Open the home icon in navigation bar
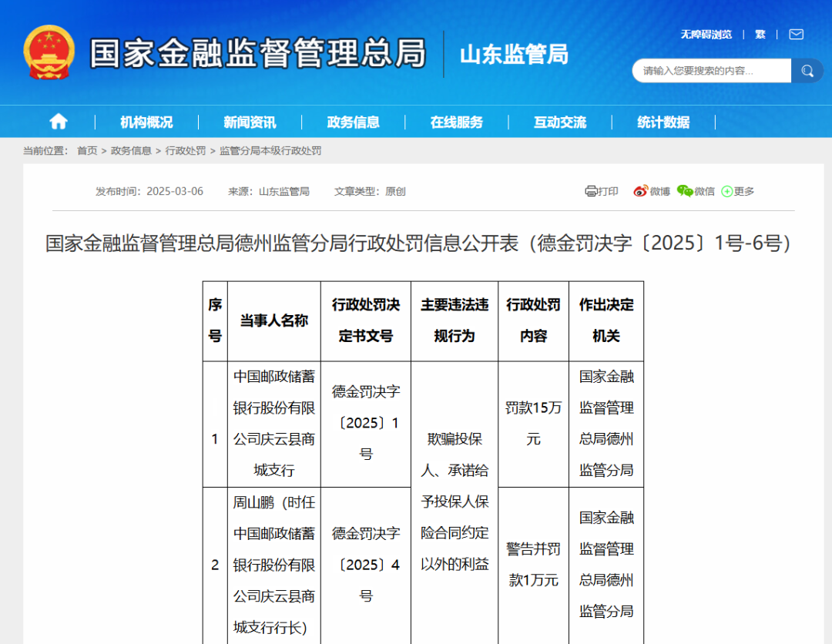832x644 pixels. click(59, 122)
